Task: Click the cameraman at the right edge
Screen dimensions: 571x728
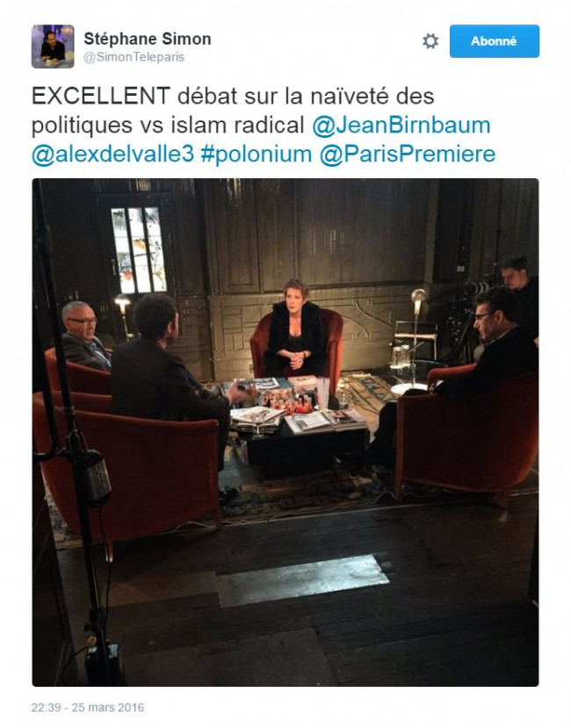Action: pos(519,297)
